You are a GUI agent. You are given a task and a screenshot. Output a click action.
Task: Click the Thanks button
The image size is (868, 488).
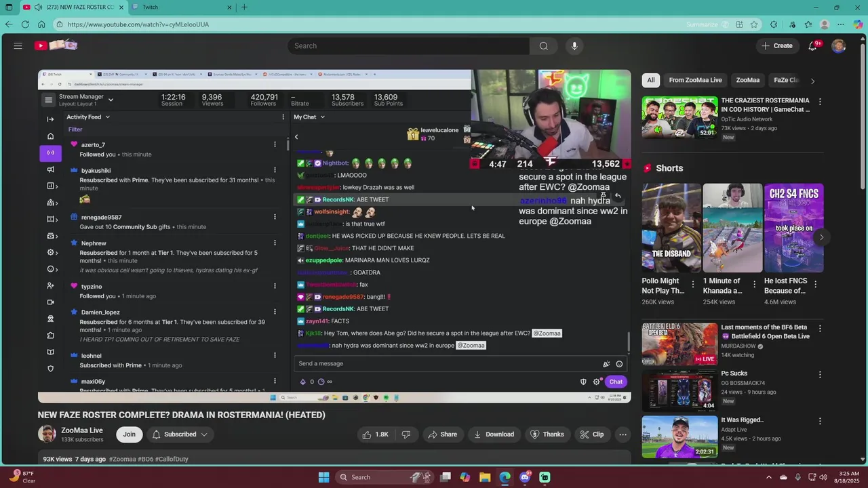547,434
